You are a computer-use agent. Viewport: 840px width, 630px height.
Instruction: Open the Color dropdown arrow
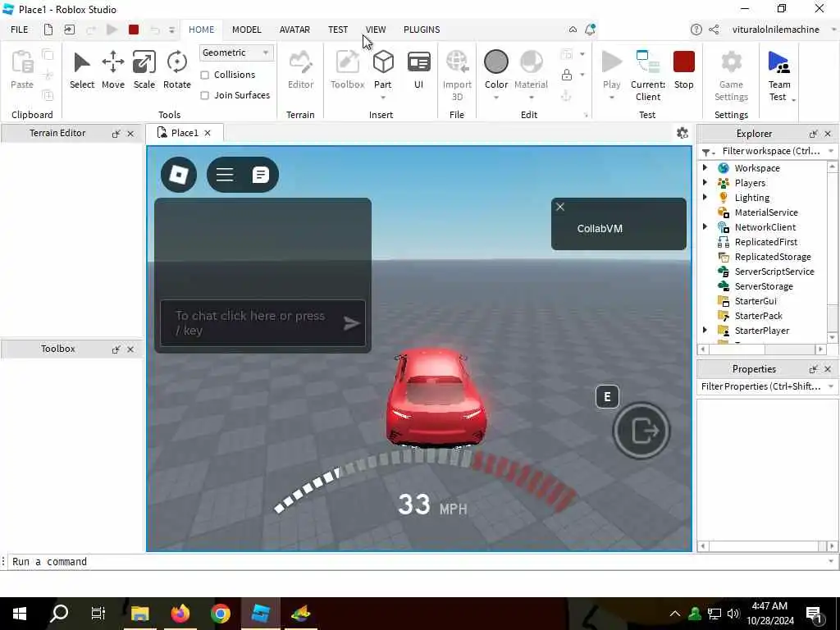[x=496, y=98]
